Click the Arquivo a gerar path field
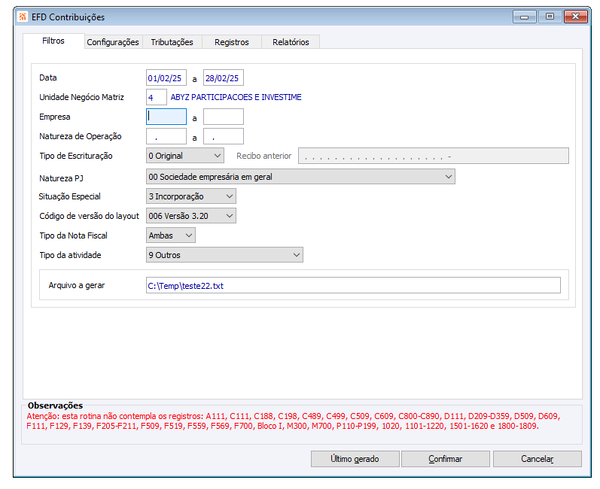This screenshot has width=600, height=489. [353, 285]
